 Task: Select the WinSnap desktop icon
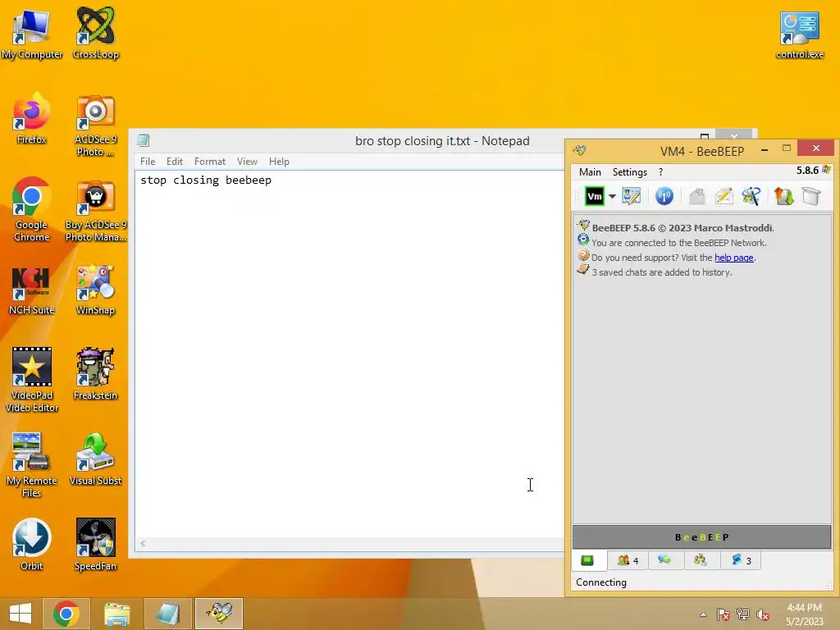pyautogui.click(x=95, y=290)
